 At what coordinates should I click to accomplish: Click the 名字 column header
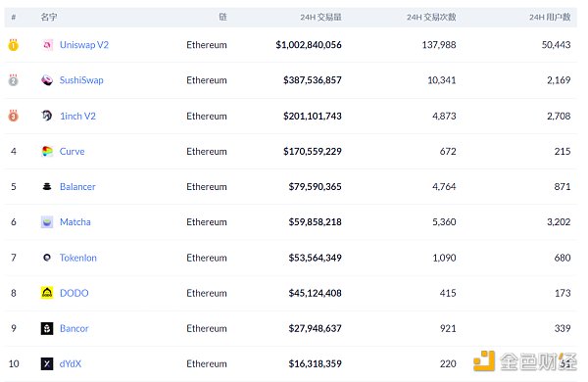[x=49, y=17]
